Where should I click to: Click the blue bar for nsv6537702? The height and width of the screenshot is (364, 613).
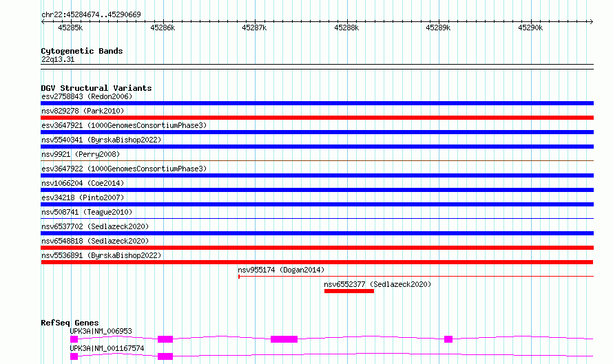coord(317,233)
